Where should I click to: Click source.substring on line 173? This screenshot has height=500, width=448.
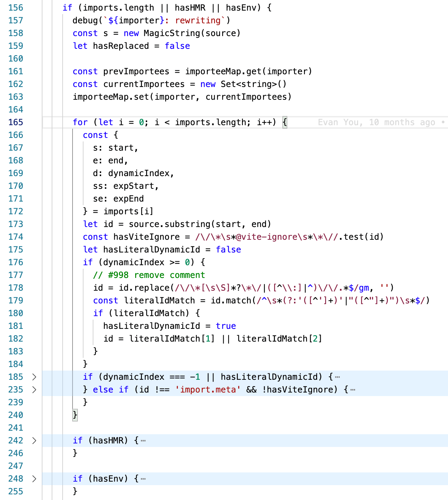pyautogui.click(x=170, y=224)
